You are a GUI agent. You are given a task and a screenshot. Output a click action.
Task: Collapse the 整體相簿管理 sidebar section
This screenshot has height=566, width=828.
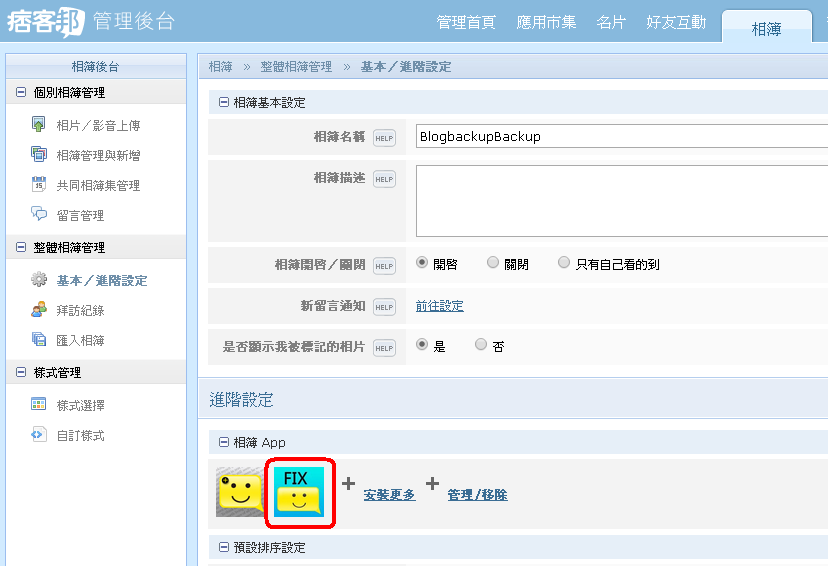[x=21, y=247]
